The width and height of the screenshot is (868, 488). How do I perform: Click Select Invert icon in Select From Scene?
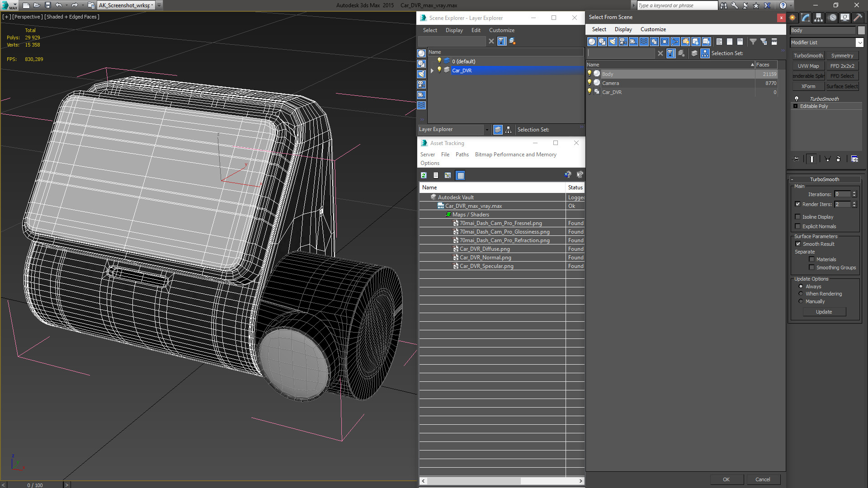tap(740, 42)
